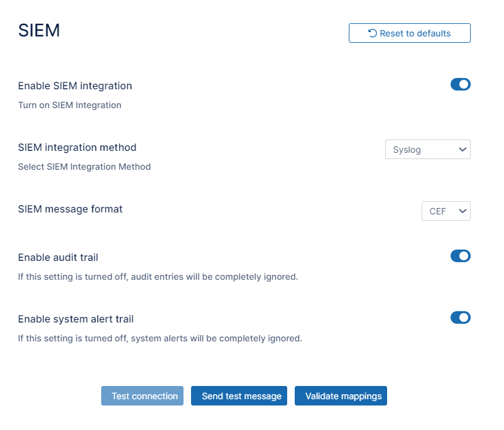Click the Enable SIEM integration label

click(x=75, y=85)
